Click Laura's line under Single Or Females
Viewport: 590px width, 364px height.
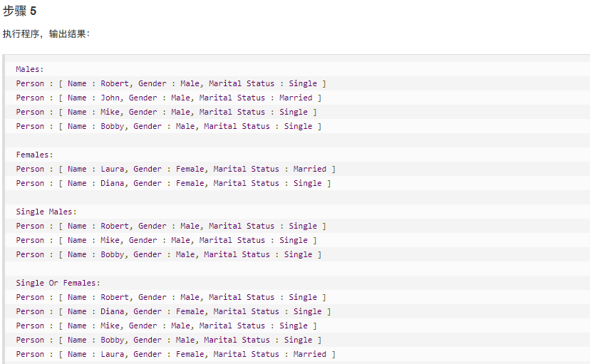click(176, 354)
